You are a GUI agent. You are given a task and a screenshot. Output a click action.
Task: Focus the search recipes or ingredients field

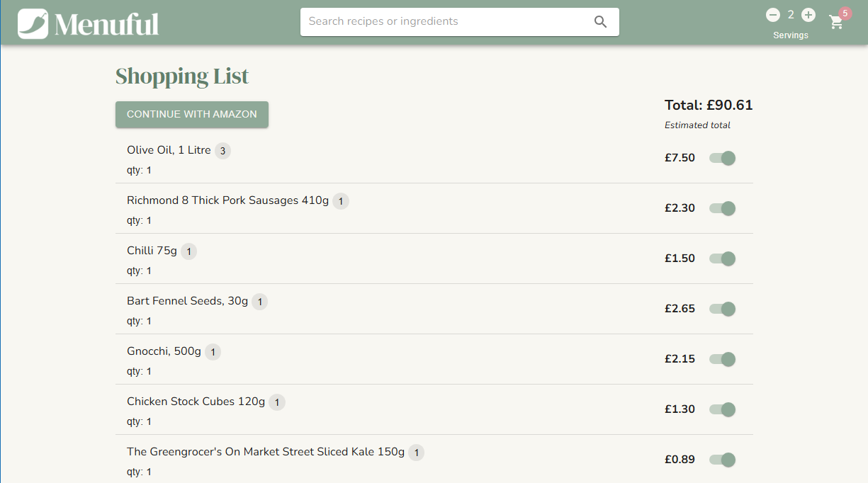(460, 22)
